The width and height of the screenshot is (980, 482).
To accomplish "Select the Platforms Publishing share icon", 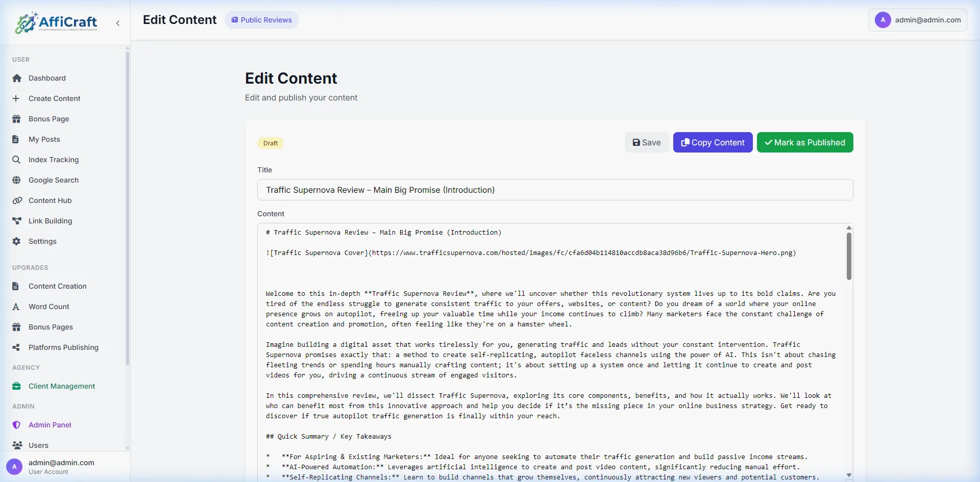I will tap(17, 347).
